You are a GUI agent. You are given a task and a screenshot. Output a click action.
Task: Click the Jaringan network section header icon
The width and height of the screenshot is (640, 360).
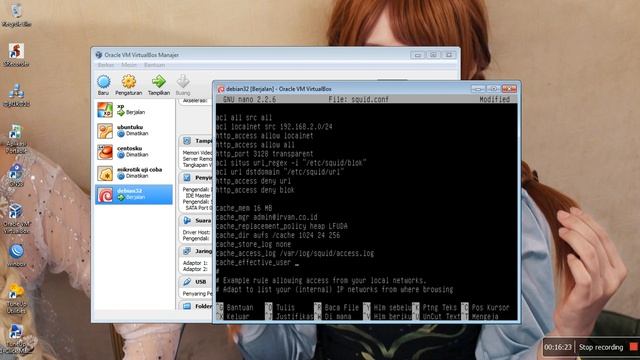pyautogui.click(x=187, y=251)
